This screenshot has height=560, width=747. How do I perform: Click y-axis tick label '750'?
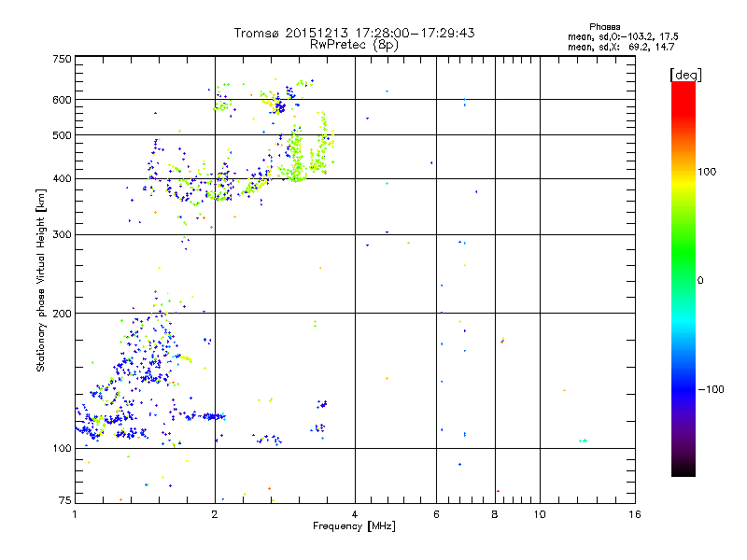pos(62,59)
